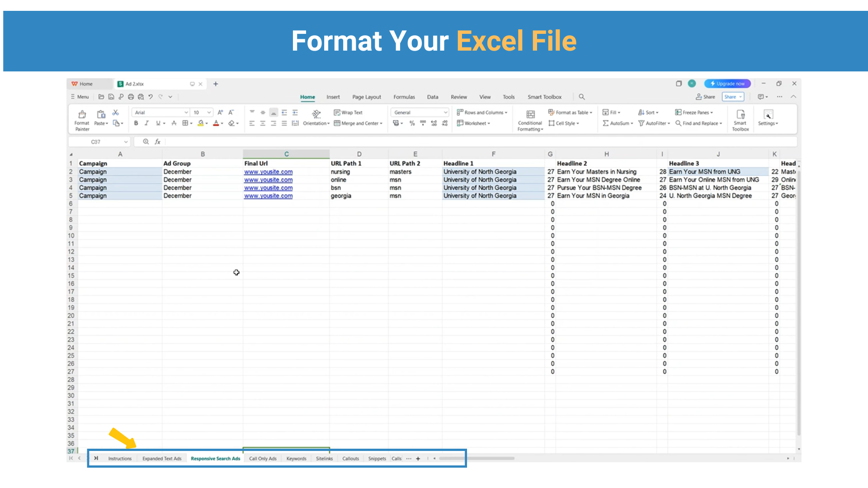Toggle Wrap Text for selected cell
868x488 pixels.
pos(348,113)
